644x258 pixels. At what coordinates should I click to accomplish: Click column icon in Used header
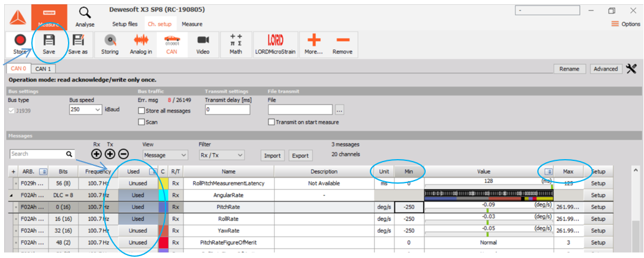point(152,171)
